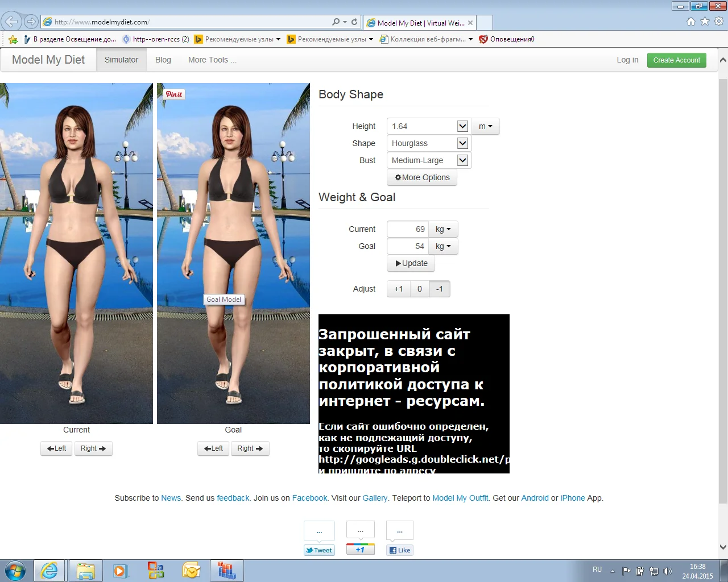Image resolution: width=728 pixels, height=582 pixels.
Task: Open the height unit m dropdown
Action: pyautogui.click(x=486, y=126)
